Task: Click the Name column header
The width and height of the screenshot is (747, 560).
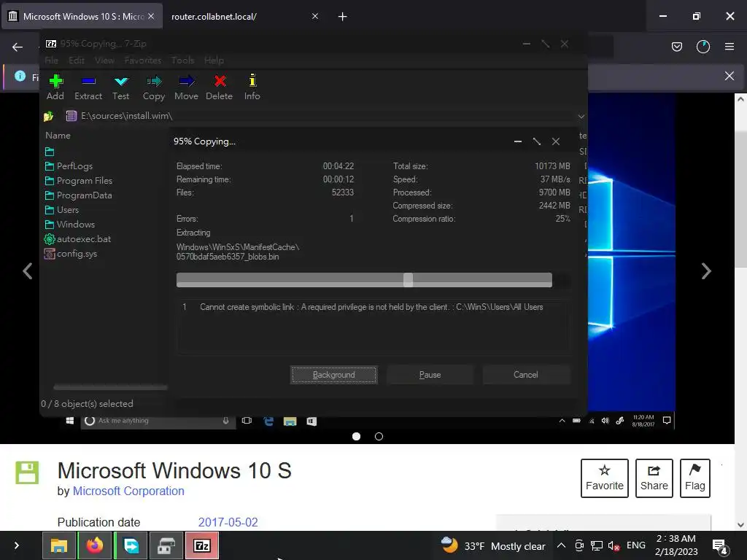Action: pos(58,135)
